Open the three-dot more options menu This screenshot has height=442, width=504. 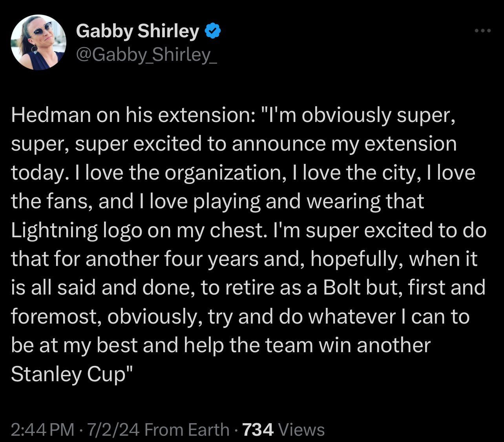click(x=482, y=31)
